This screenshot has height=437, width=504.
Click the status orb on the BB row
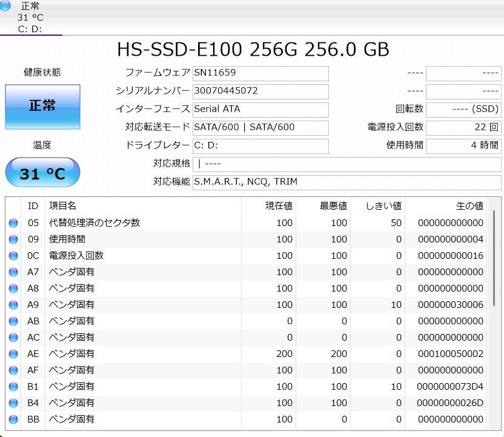[x=13, y=419]
